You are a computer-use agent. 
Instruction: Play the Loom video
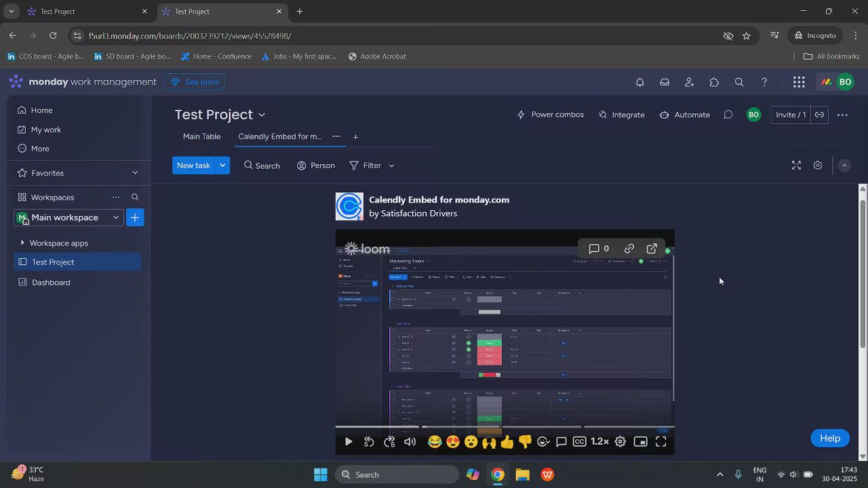click(348, 442)
